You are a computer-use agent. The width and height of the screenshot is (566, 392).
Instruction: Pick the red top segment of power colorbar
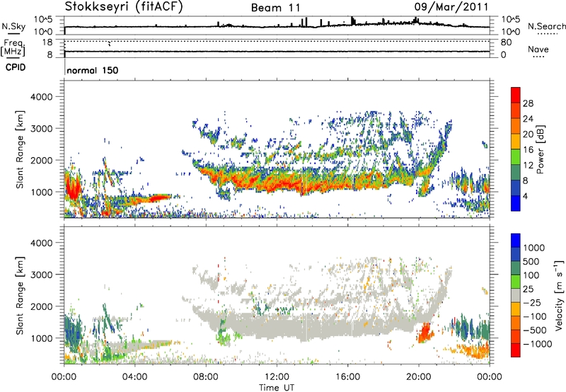(516, 96)
